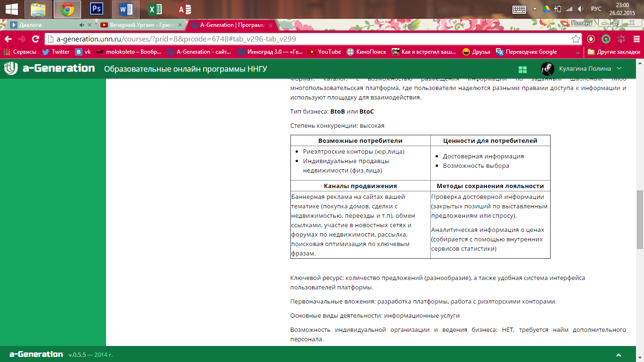Screen dimensions: 644x362
Task: Open the YouTube bookmark
Action: coord(325,52)
